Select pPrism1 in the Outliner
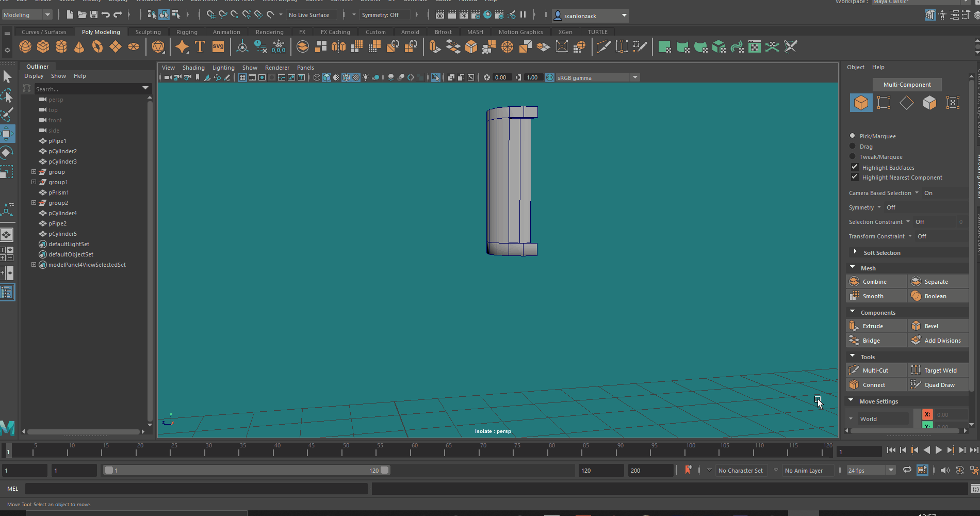Viewport: 980px width, 516px height. pyautogui.click(x=58, y=192)
